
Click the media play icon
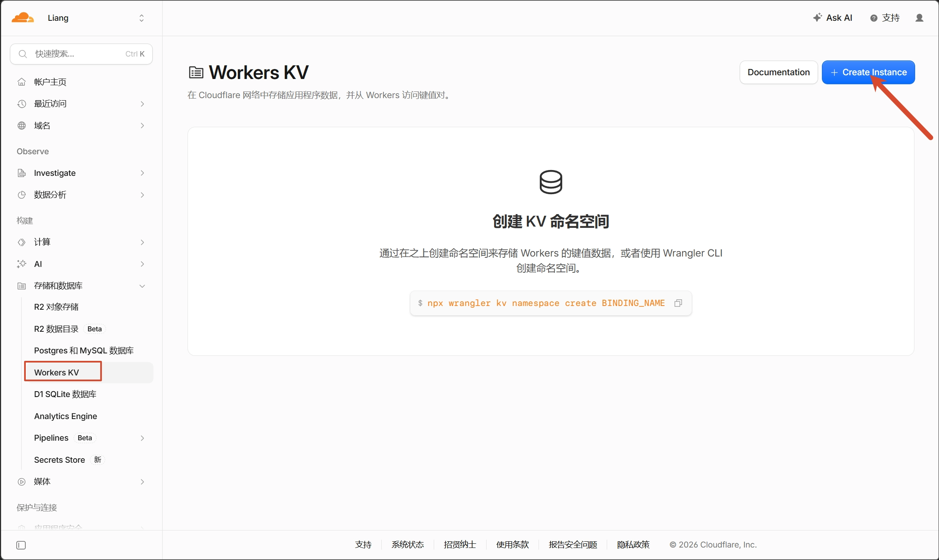22,481
